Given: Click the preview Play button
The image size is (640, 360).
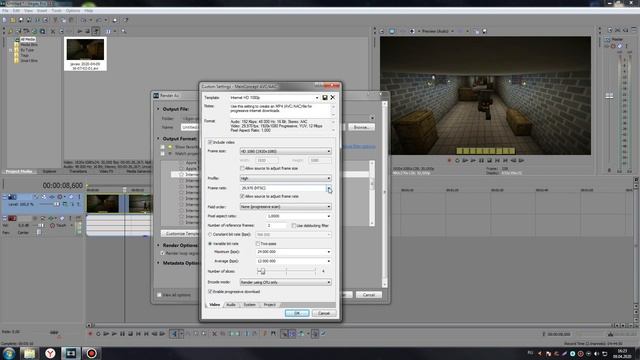Looking at the screenshot, I should point(473,161).
